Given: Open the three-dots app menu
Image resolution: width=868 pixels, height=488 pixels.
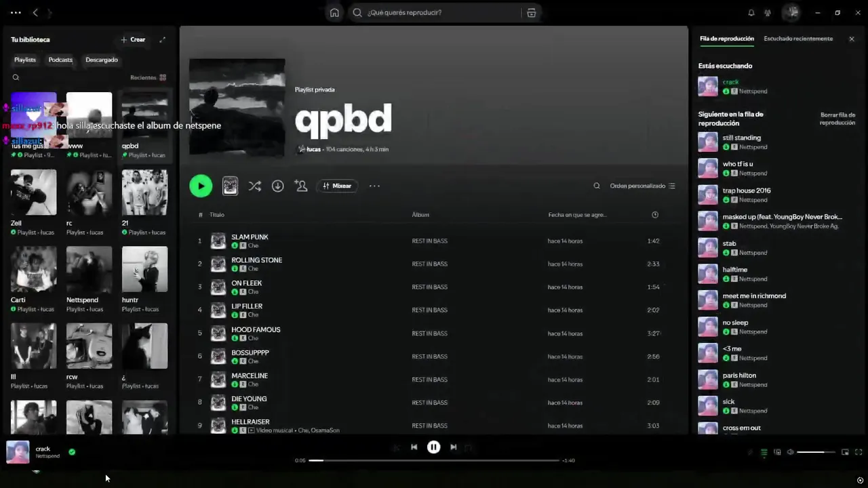Looking at the screenshot, I should pyautogui.click(x=16, y=12).
